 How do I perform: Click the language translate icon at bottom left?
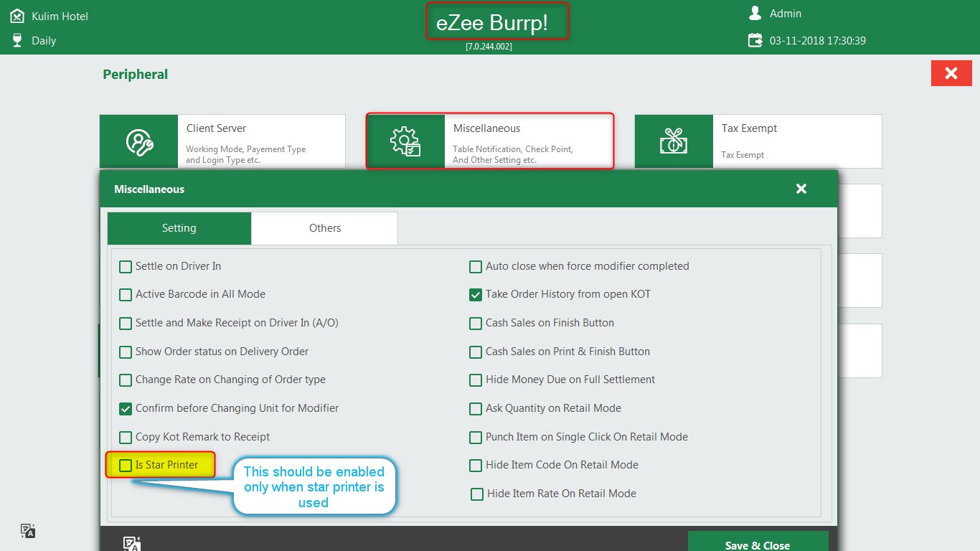28,531
